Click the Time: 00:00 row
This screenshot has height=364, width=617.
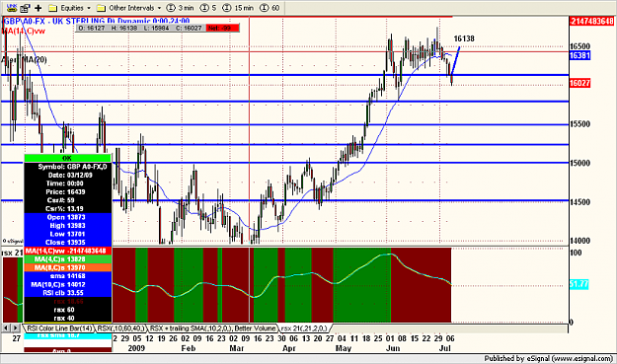pyautogui.click(x=68, y=183)
